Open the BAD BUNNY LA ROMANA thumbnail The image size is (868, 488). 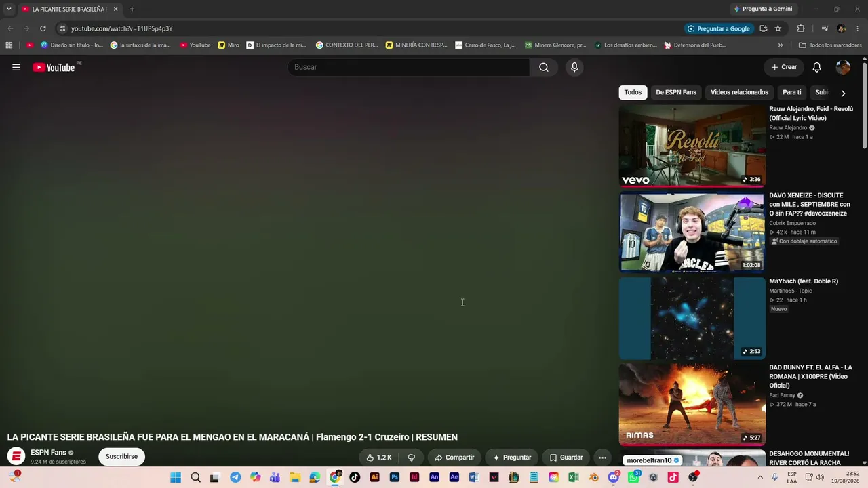click(692, 404)
